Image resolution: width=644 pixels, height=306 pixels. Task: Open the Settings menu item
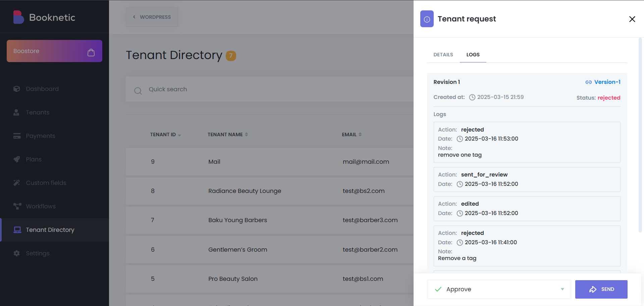(x=54, y=253)
